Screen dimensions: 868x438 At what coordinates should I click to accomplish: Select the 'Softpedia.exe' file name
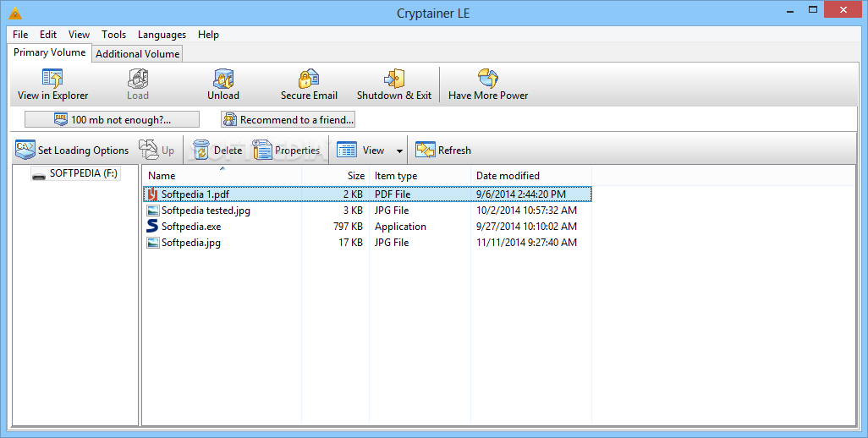191,227
